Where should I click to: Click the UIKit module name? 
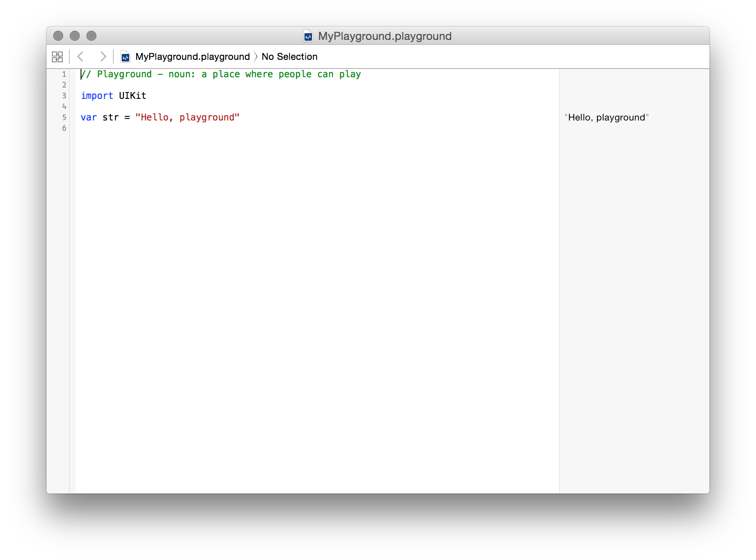pyautogui.click(x=133, y=96)
